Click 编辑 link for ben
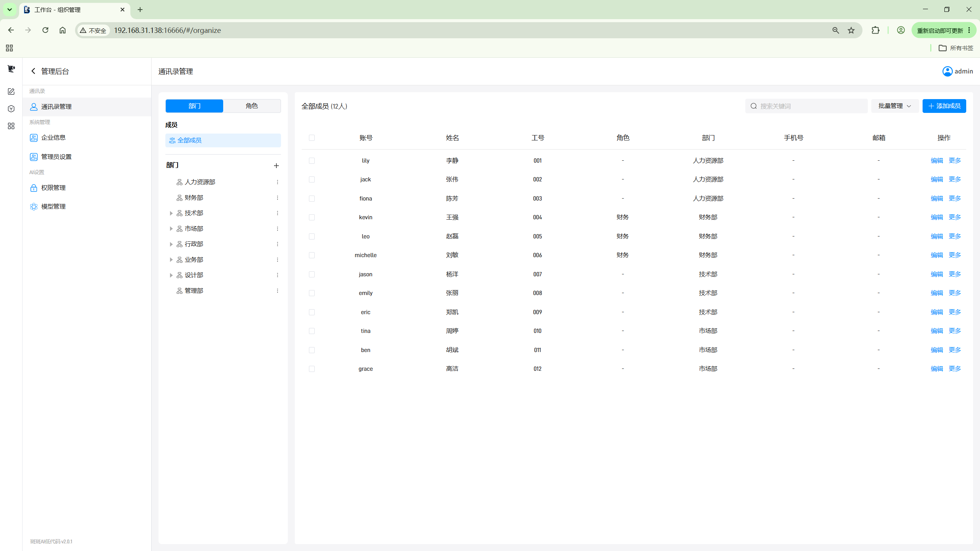 coord(937,350)
